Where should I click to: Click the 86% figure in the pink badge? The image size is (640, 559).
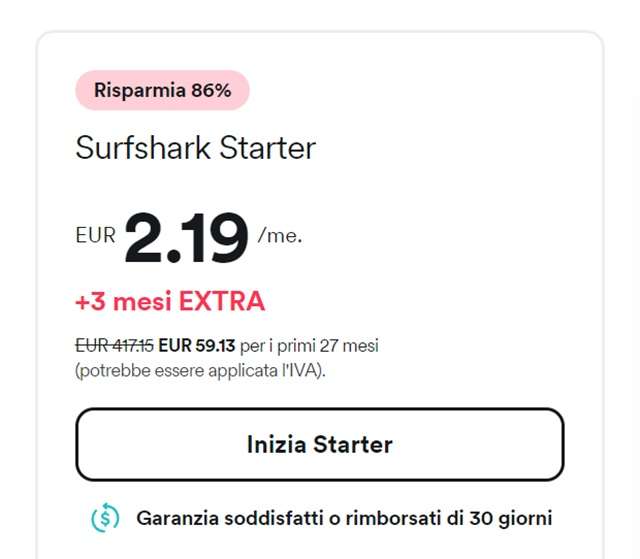pos(211,90)
